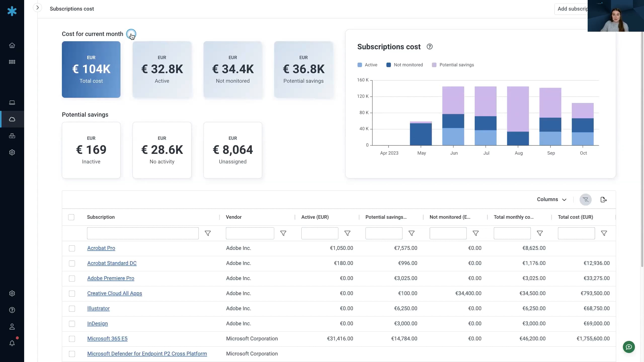
Task: Clear filters with the crossed funnel icon
Action: 585,200
